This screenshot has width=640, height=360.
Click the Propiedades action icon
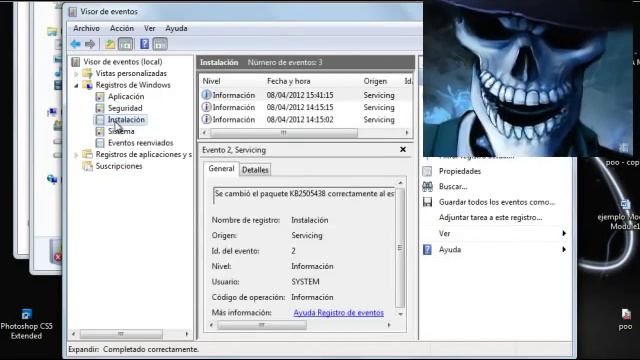point(427,171)
